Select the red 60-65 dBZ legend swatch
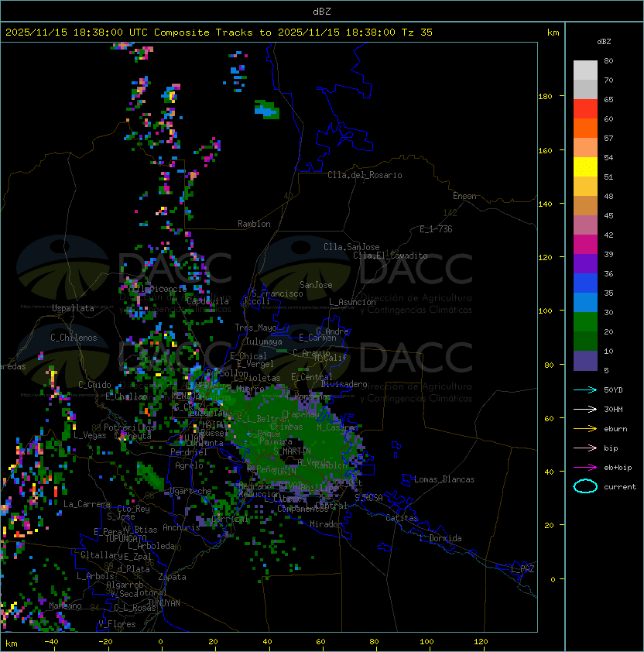The image size is (644, 652). coord(585,109)
